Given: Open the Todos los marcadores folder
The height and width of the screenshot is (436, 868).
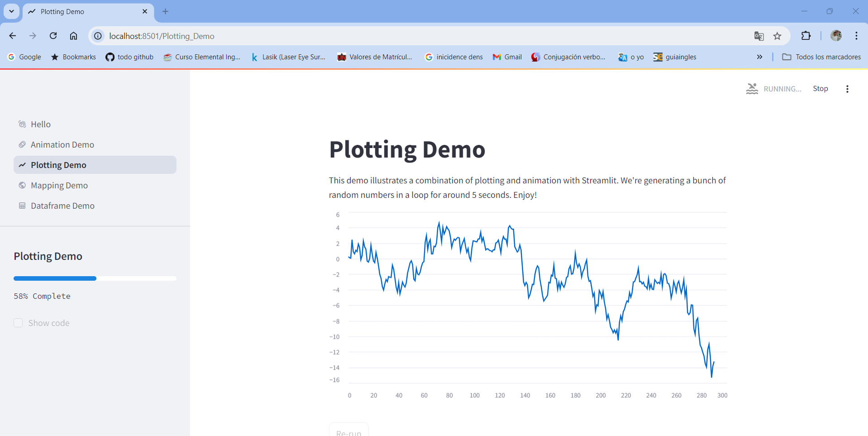Looking at the screenshot, I should [821, 57].
